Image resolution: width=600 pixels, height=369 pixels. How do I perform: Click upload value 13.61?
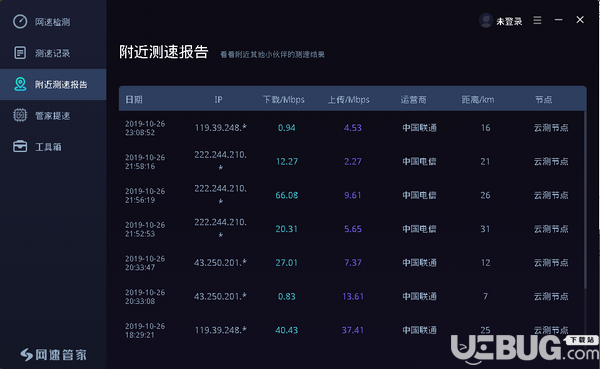tap(352, 296)
